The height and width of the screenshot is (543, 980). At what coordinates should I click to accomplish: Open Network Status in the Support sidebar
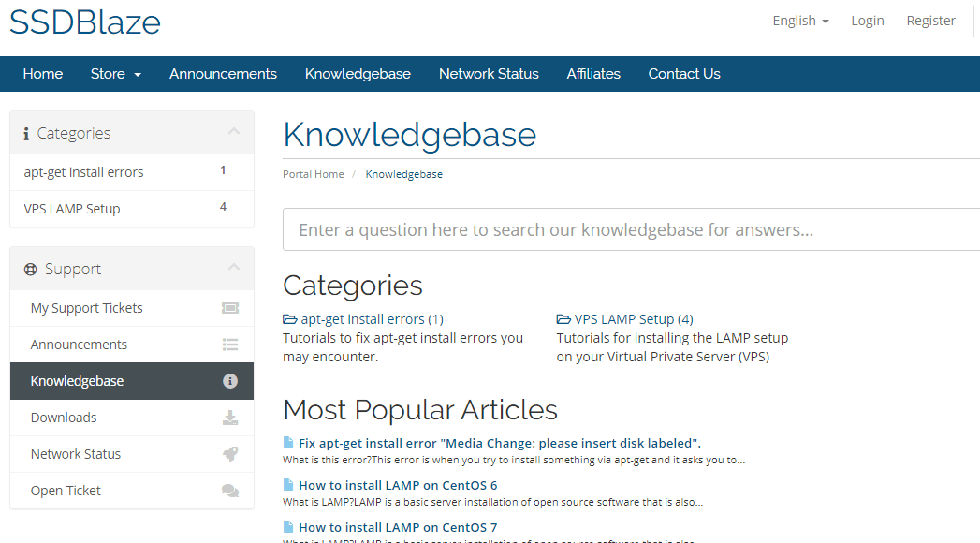[x=132, y=454]
